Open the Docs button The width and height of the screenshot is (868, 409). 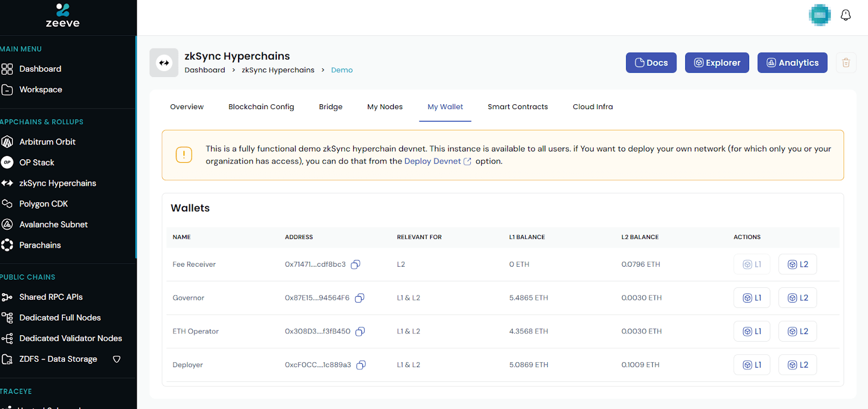coord(651,62)
